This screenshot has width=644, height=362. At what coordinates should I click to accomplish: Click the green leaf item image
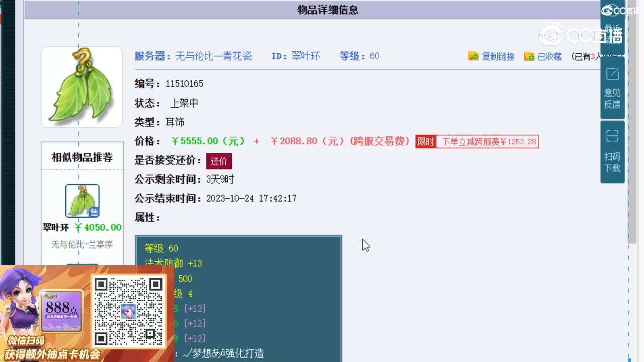82,86
